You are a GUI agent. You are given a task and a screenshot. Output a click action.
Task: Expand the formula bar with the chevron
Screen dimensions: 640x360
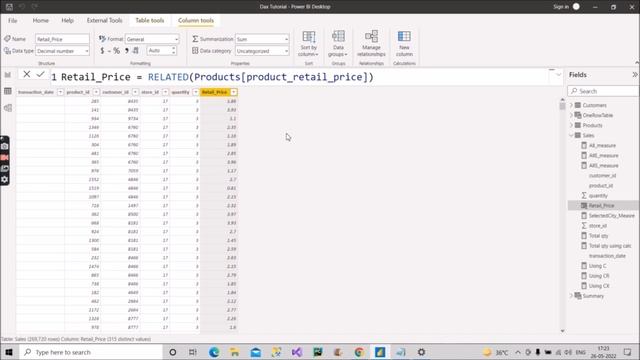pos(558,75)
